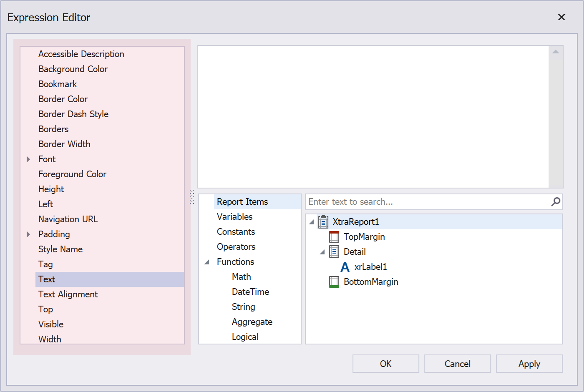Expand the Font property group
Image resolution: width=584 pixels, height=392 pixels.
tap(28, 159)
